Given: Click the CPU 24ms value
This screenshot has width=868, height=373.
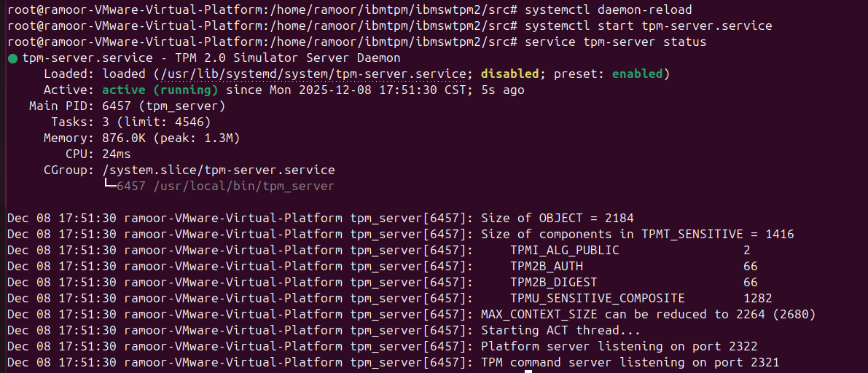Looking at the screenshot, I should (117, 154).
